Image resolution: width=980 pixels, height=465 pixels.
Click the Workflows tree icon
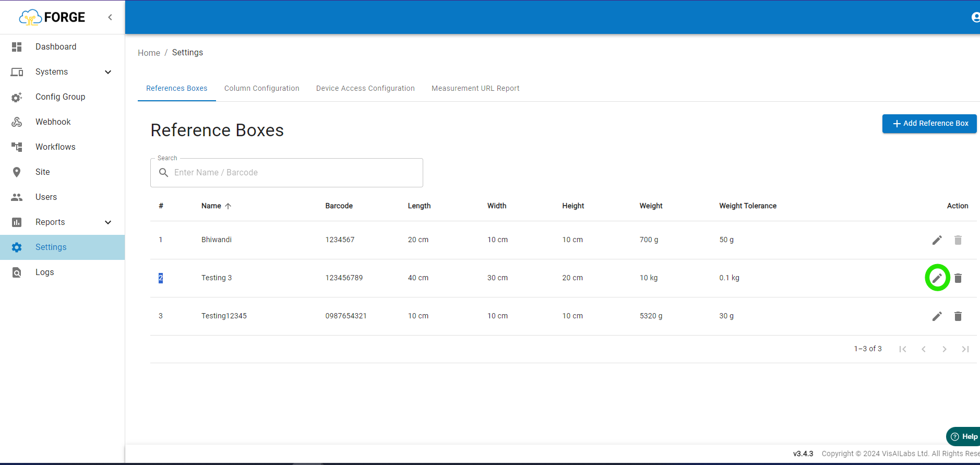tap(17, 147)
